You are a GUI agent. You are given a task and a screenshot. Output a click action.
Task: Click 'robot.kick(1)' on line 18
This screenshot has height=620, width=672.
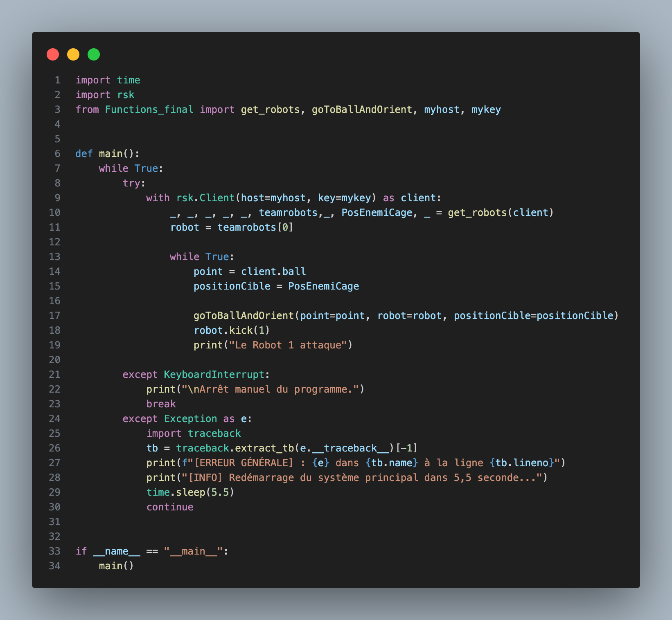232,330
